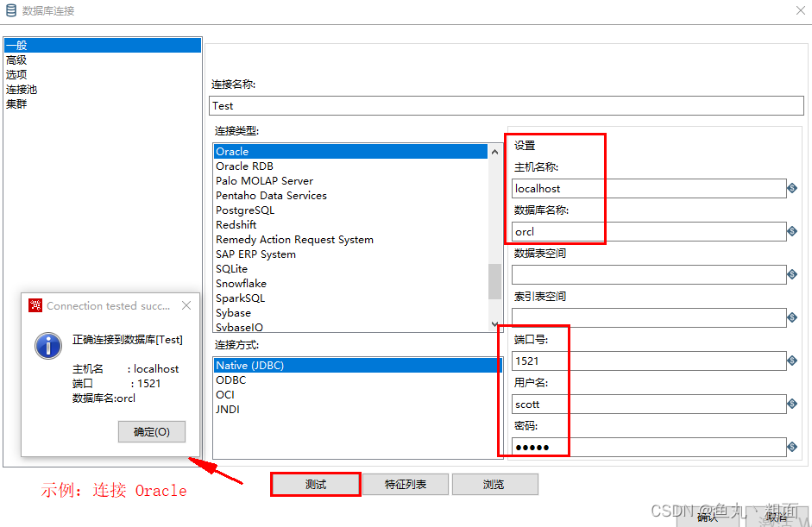Click scroll down arrow of connection type list
The image size is (812, 527).
coord(494,324)
